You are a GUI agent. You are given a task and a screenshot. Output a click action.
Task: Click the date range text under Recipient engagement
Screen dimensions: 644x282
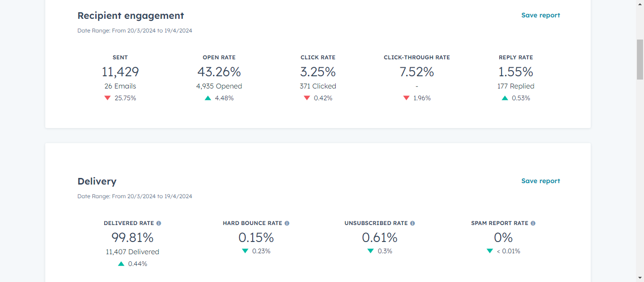[135, 30]
